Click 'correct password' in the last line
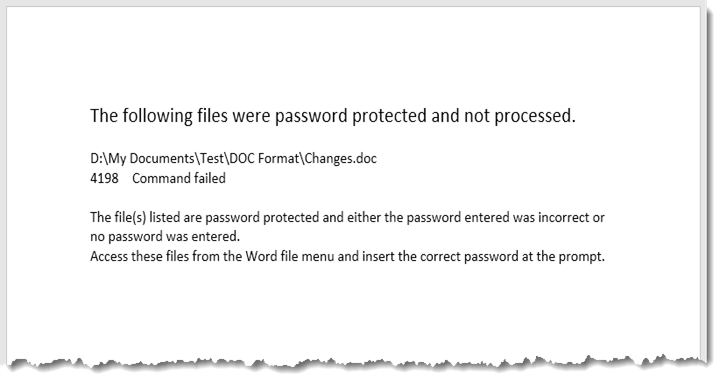The width and height of the screenshot is (720, 386). click(469, 257)
